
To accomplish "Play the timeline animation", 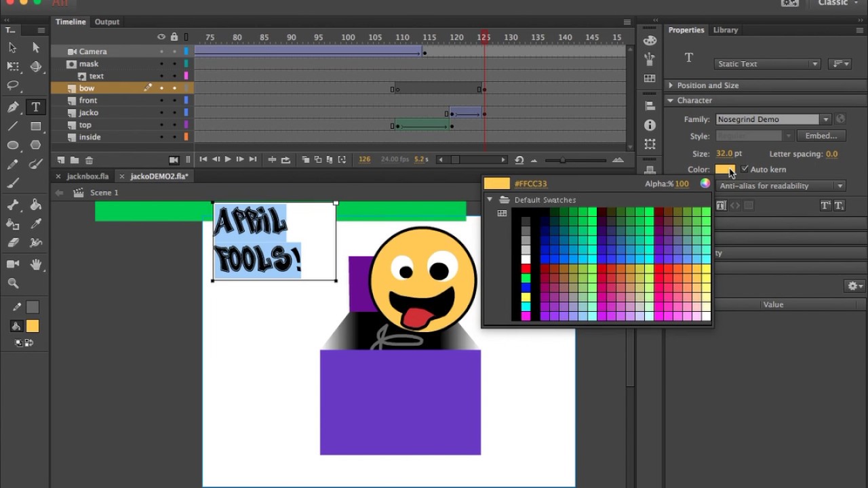I will [228, 159].
